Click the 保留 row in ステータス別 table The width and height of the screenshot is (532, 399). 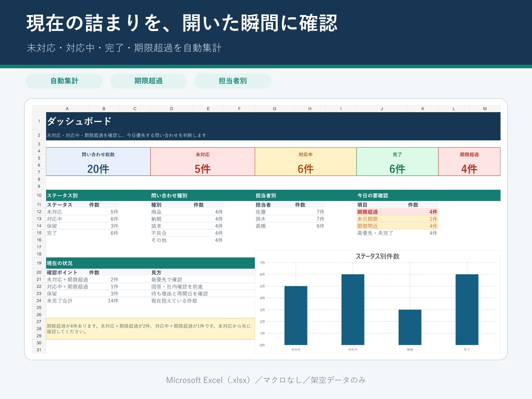82,226
